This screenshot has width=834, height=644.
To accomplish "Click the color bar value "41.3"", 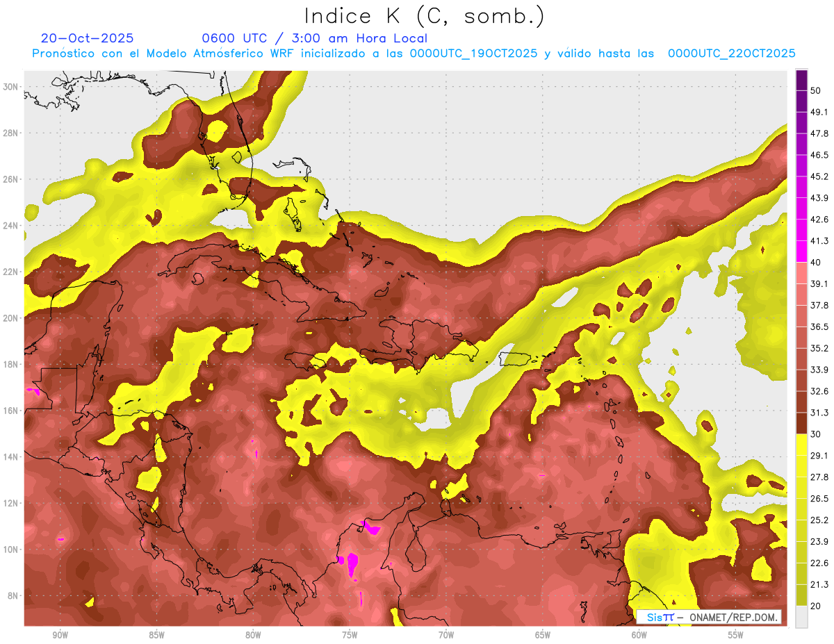I will coord(819,241).
